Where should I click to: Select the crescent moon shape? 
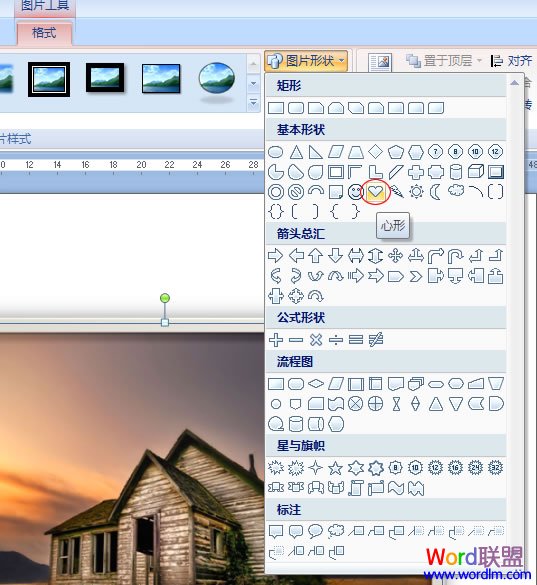(435, 192)
